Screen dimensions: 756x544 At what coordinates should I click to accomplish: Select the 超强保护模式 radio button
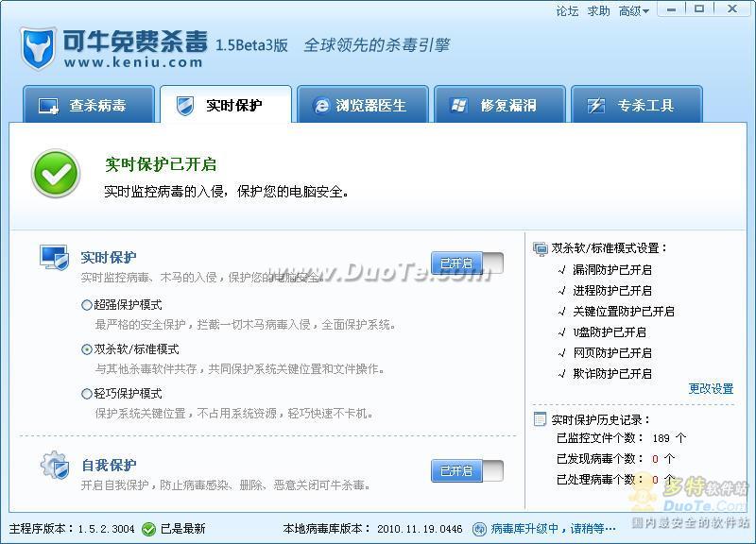click(x=87, y=305)
